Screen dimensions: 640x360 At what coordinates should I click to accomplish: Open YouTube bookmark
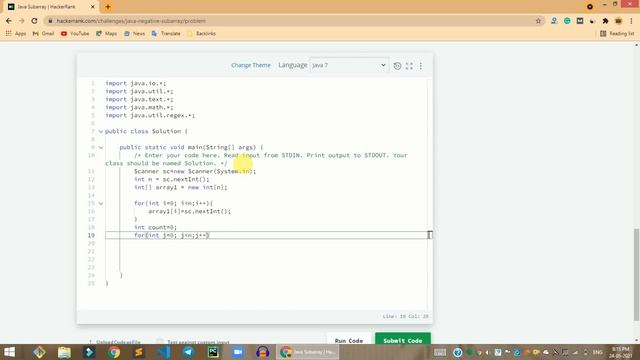(x=75, y=33)
